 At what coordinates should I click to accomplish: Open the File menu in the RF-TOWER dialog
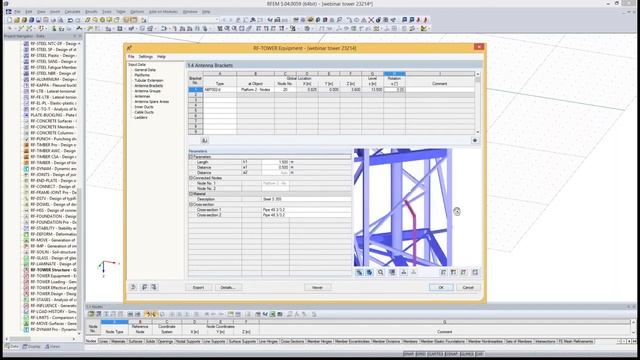point(131,57)
